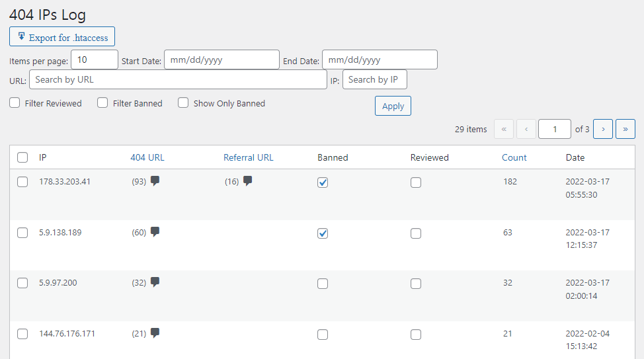Viewport: 644px width, 359px height.
Task: Open the Start Date picker field
Action: 221,60
